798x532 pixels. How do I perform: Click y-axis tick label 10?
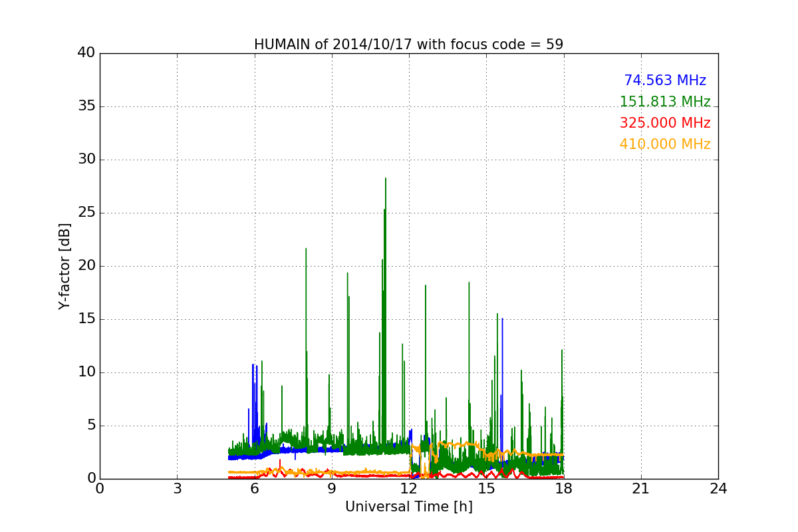click(x=86, y=372)
